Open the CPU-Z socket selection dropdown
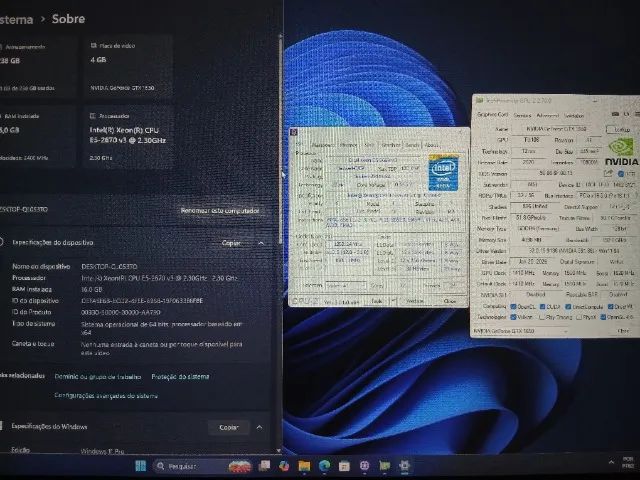 [346, 286]
